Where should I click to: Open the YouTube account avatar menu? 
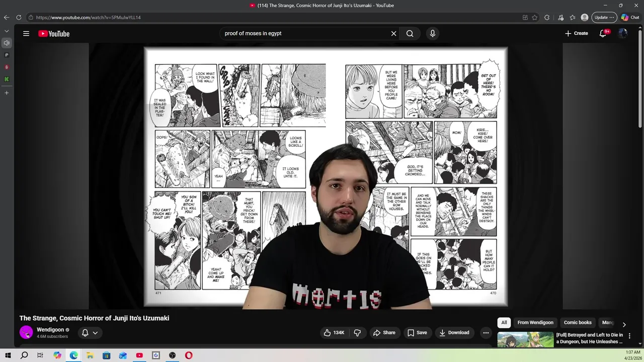623,33
